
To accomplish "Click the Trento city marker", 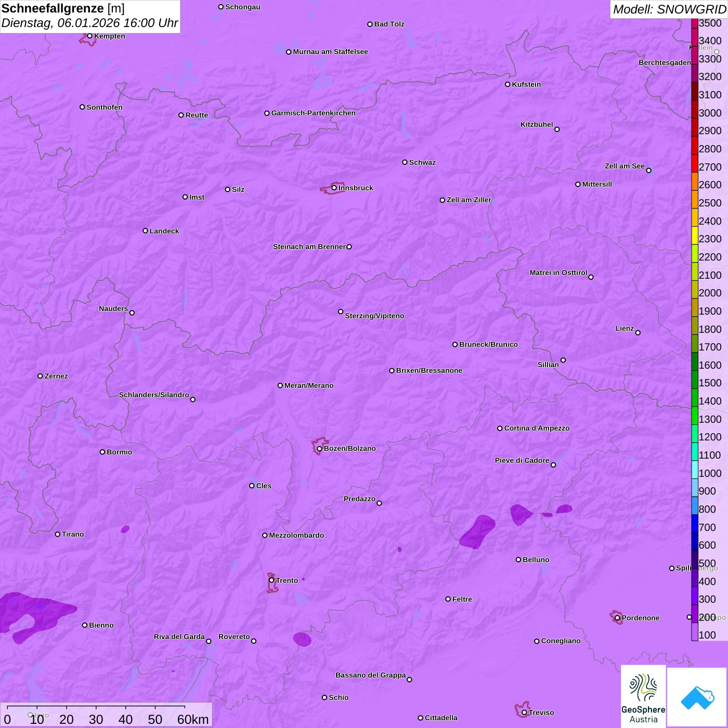I will (271, 580).
